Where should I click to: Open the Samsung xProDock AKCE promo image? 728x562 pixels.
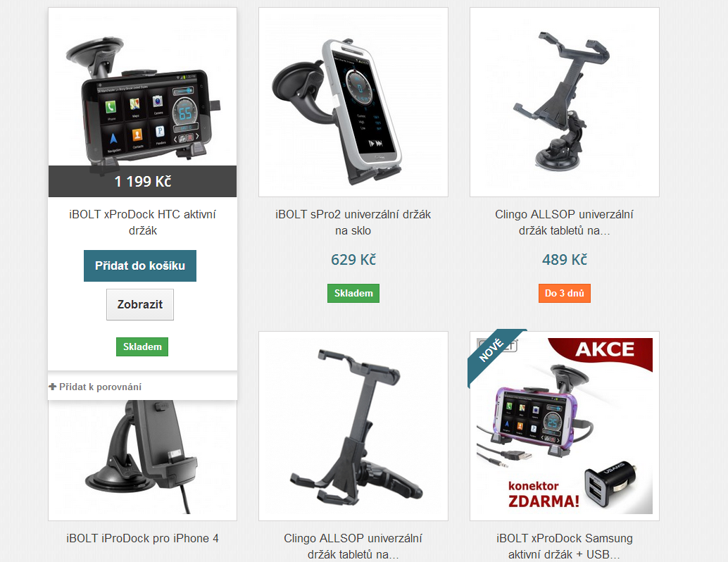(x=565, y=426)
